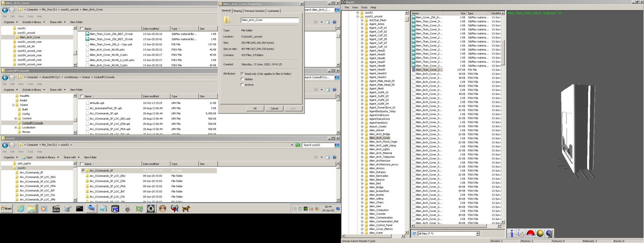The width and height of the screenshot is (644, 243).
Task: Collapse the XGame folder in CookedPCConsole tree
Action: click(x=14, y=105)
